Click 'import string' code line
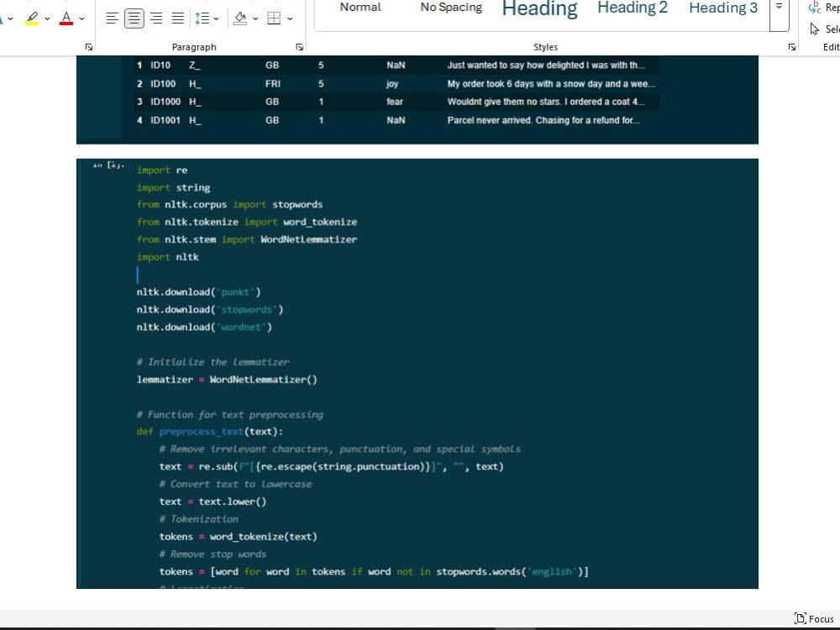This screenshot has height=630, width=840. point(173,188)
